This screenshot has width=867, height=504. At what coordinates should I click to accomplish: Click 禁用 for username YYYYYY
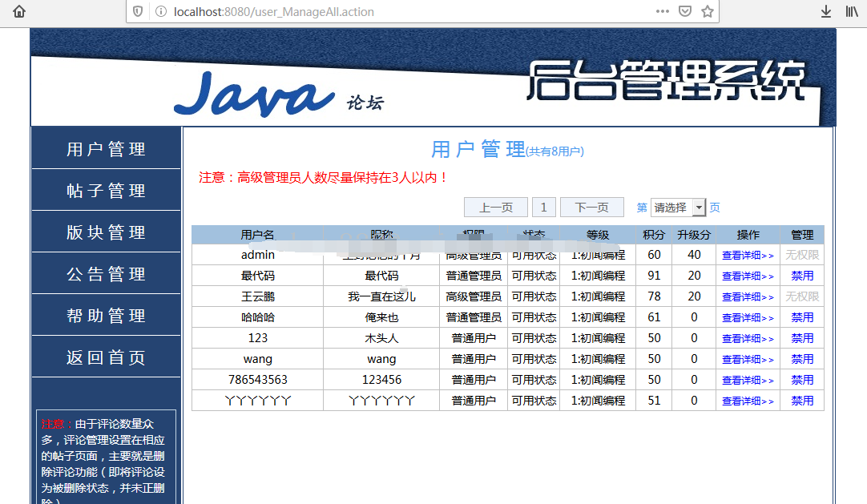tap(802, 401)
